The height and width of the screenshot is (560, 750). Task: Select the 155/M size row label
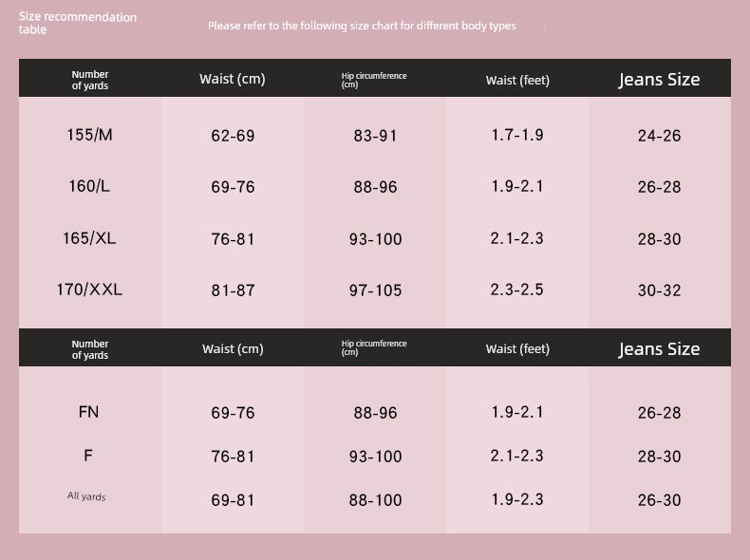(x=89, y=135)
